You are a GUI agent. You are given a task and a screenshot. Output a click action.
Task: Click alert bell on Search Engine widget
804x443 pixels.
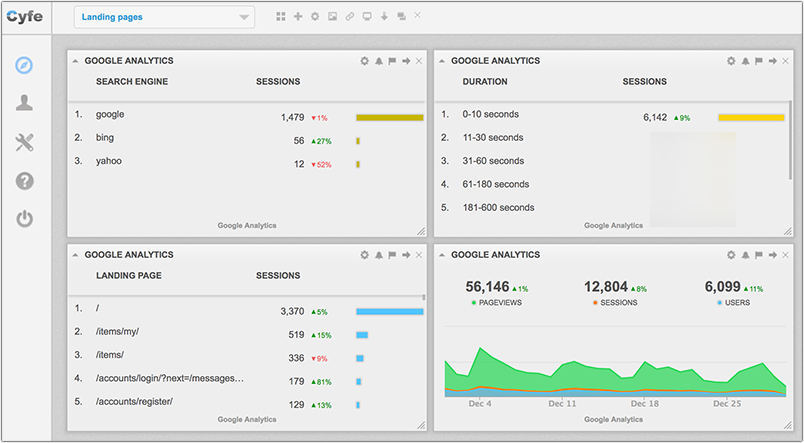coord(378,61)
